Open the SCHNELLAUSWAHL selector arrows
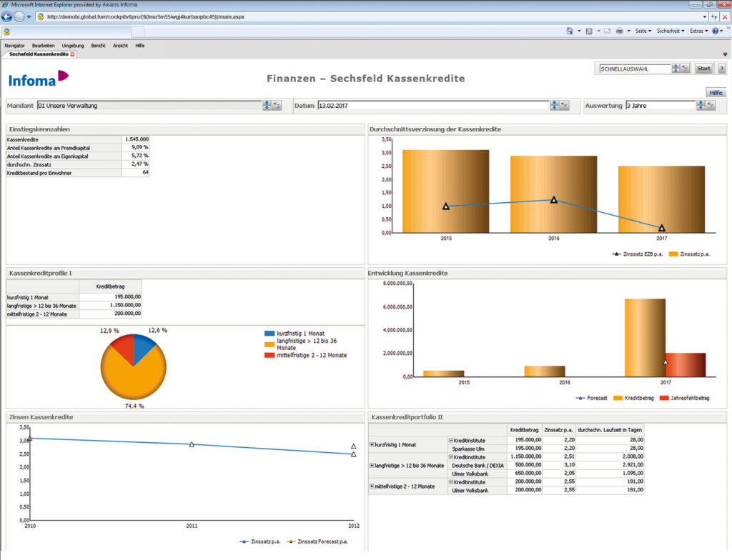 pos(675,69)
